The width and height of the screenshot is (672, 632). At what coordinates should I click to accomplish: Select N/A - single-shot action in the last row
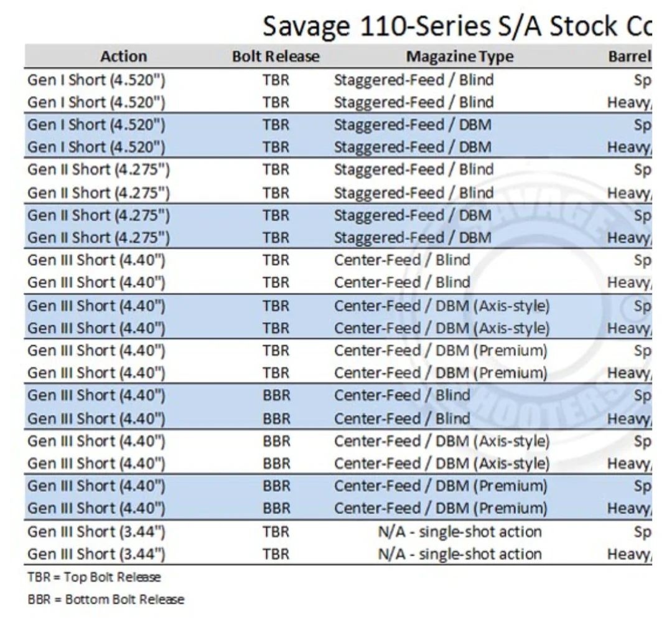[460, 554]
